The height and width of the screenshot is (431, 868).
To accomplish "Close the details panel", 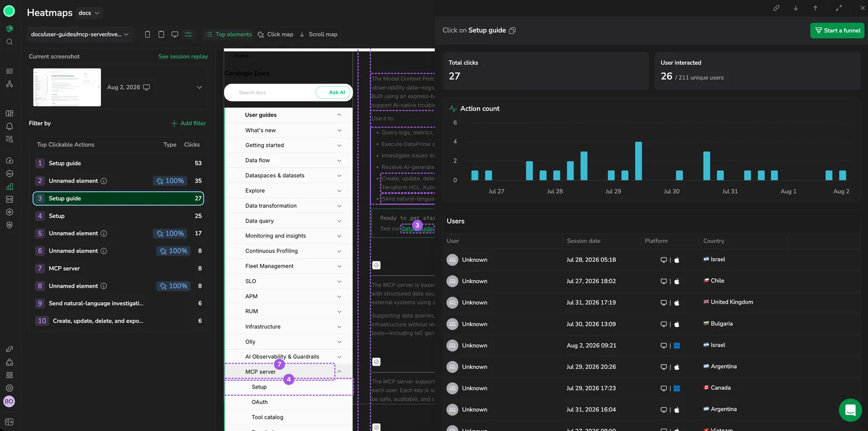I will pyautogui.click(x=862, y=8).
